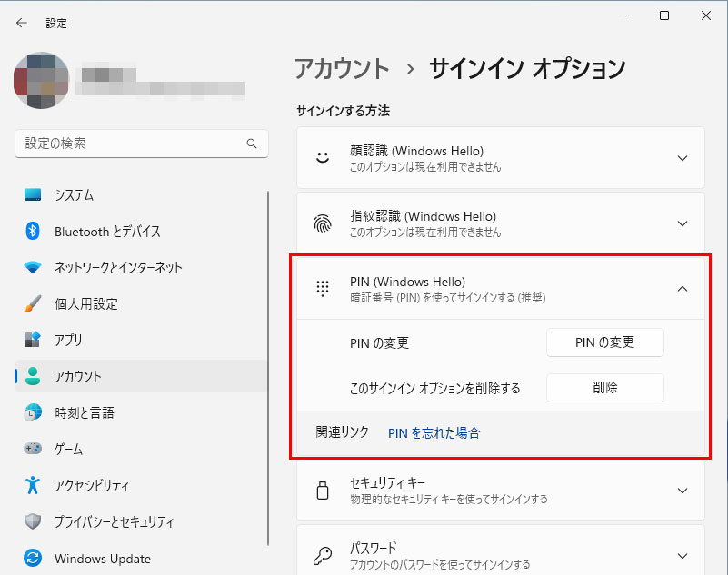Click the サインイン オプション page title
The image size is (728, 575).
527,69
